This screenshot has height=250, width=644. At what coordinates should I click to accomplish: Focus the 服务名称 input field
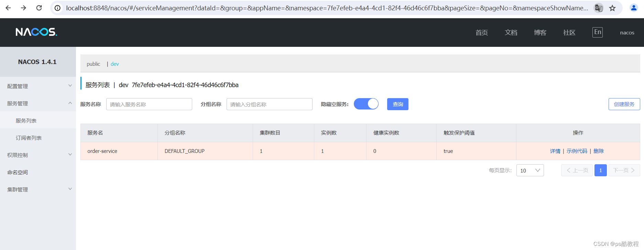[x=149, y=104]
